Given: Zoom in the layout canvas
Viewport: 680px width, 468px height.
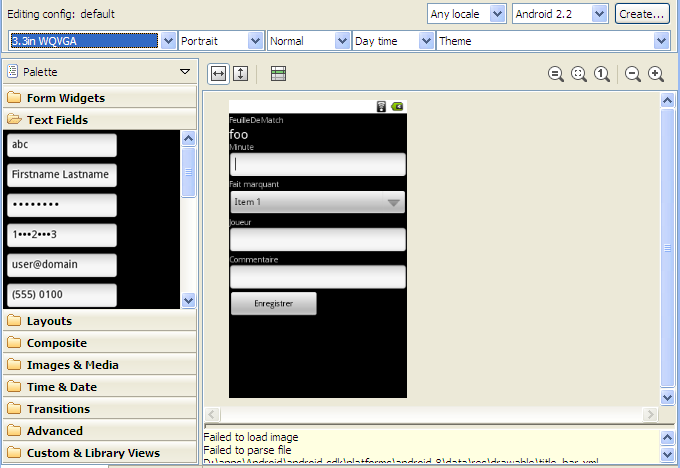Looking at the screenshot, I should [x=656, y=74].
